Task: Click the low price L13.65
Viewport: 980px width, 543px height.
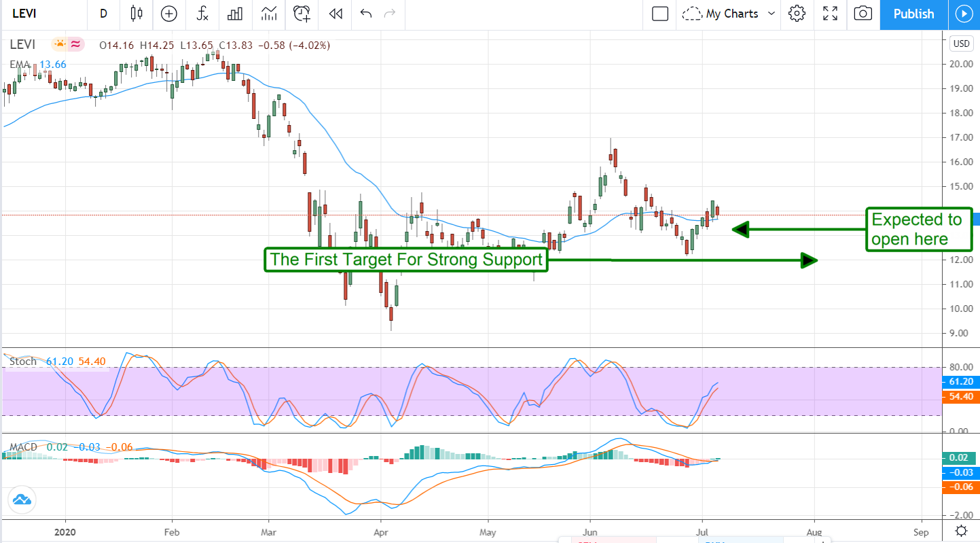Action: [197, 46]
